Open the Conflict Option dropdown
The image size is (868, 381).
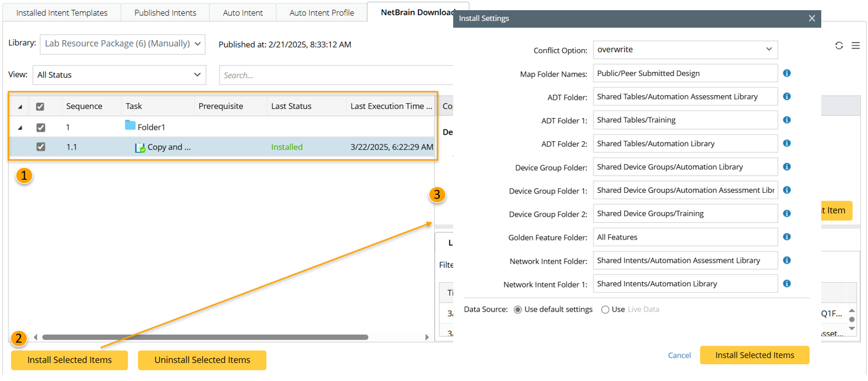[685, 49]
